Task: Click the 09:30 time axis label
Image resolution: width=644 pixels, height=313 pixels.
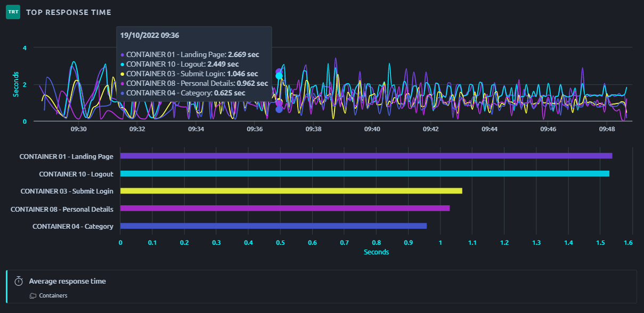Action: 78,129
